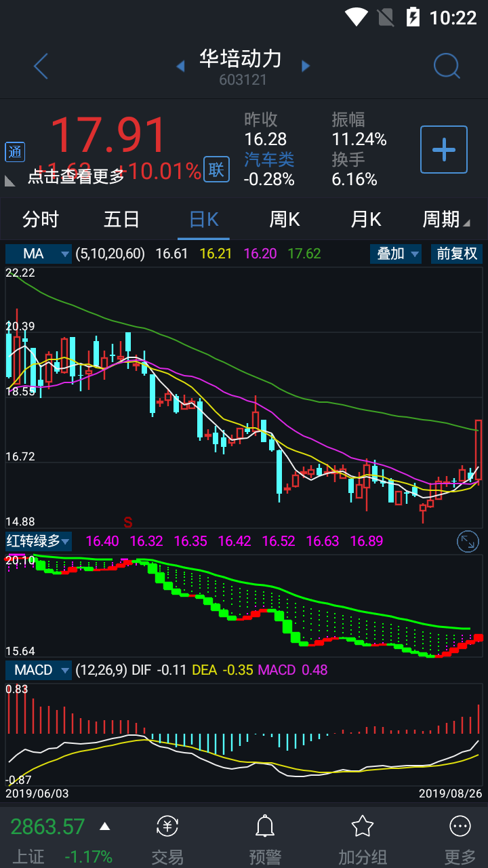Switch to 五日 tab
The height and width of the screenshot is (868, 488).
coord(122,219)
